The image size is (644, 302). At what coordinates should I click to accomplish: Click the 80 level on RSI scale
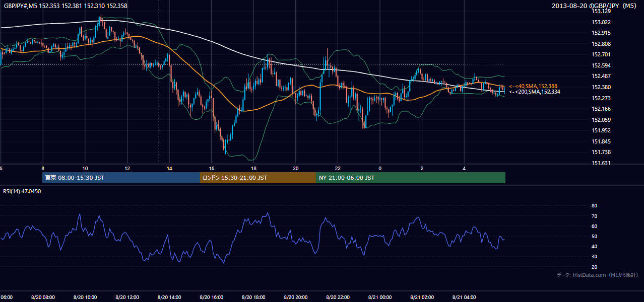click(594, 206)
